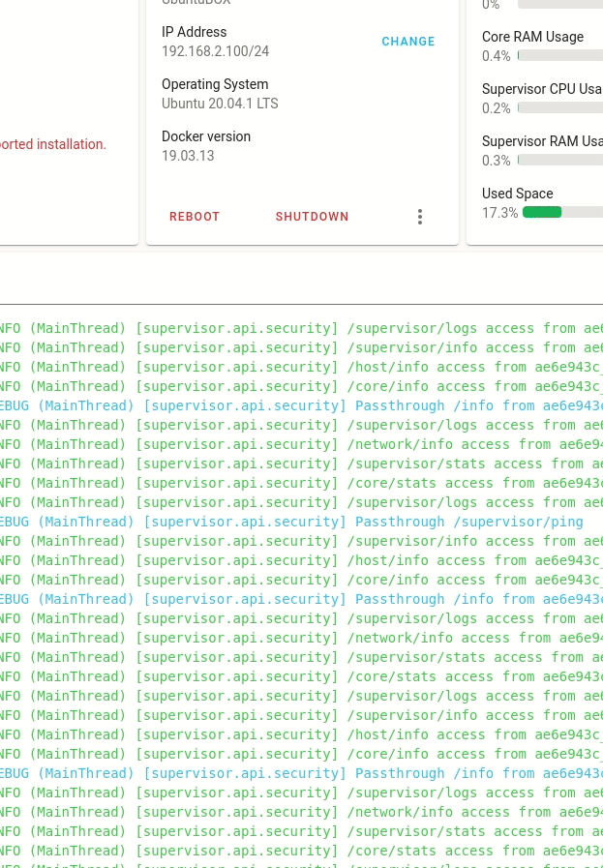Click the first Passthrough /info debug line
The width and height of the screenshot is (603, 868).
point(301,405)
